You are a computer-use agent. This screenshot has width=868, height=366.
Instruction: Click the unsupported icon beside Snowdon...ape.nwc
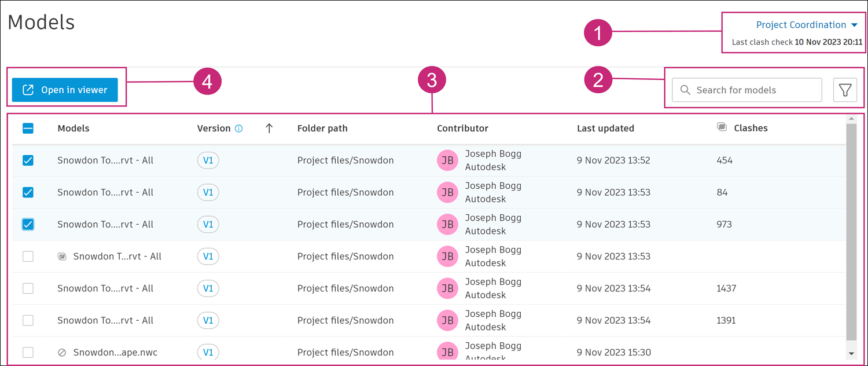pos(62,352)
